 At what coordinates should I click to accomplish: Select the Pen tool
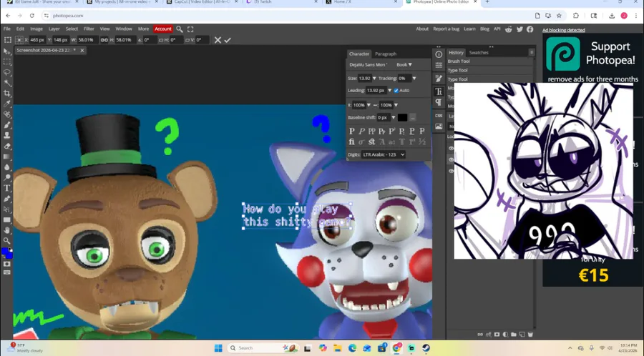pyautogui.click(x=7, y=199)
